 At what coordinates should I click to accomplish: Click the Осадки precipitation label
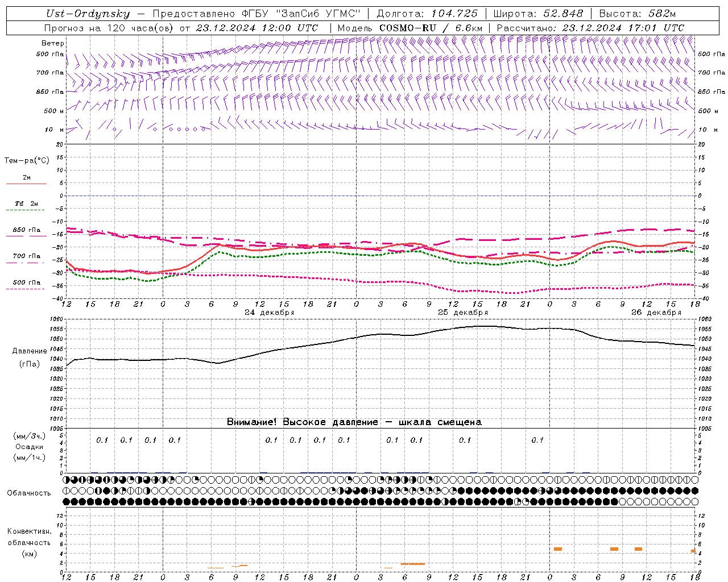click(29, 447)
